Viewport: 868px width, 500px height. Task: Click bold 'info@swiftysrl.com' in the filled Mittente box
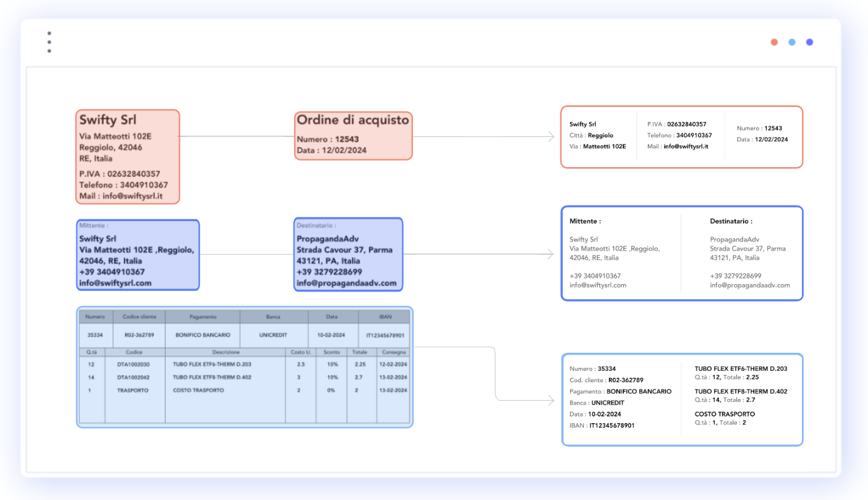pos(115,283)
